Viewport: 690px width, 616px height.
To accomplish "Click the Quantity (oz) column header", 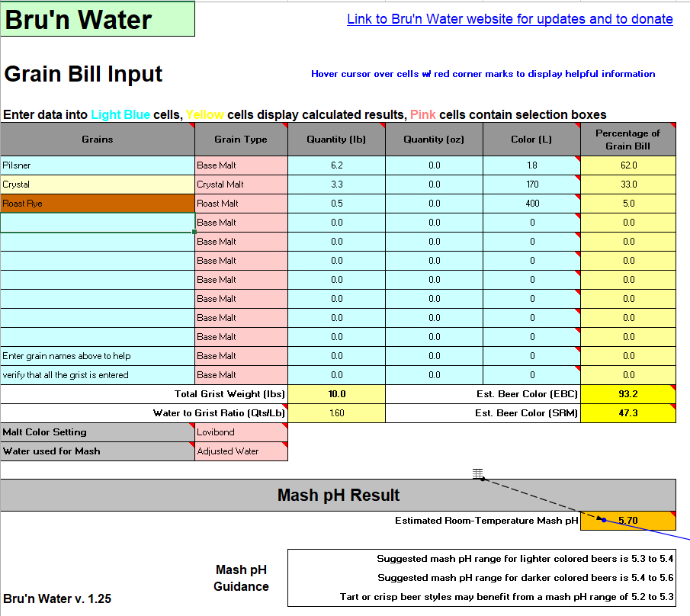I will [x=435, y=140].
